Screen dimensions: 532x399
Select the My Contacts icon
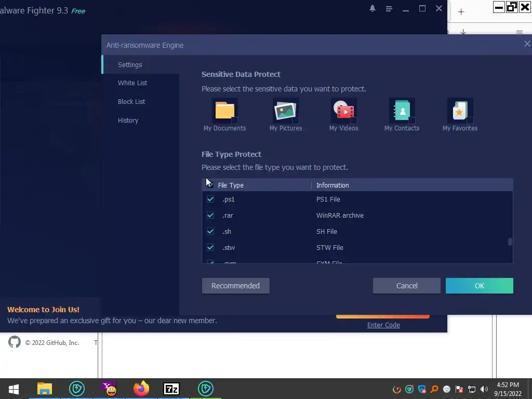(x=402, y=111)
